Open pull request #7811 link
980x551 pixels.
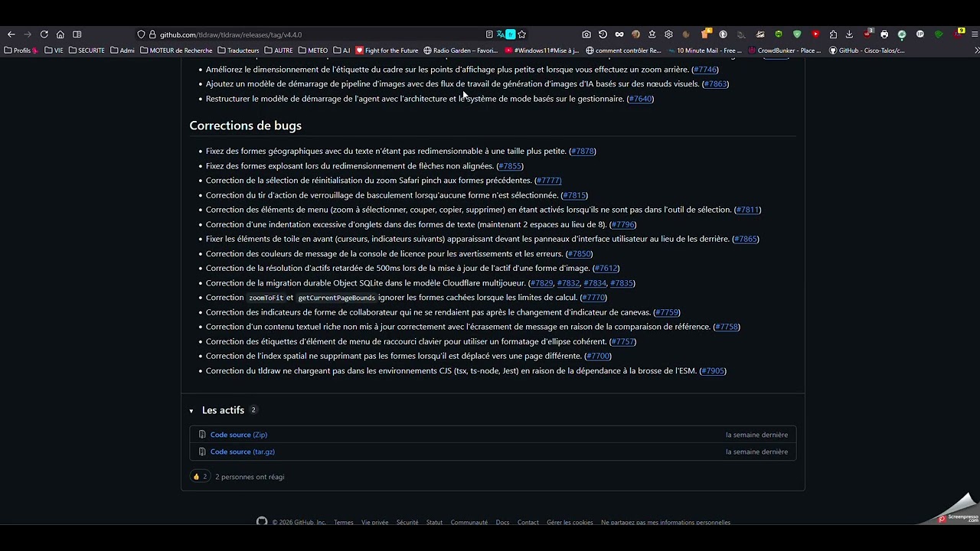click(747, 210)
